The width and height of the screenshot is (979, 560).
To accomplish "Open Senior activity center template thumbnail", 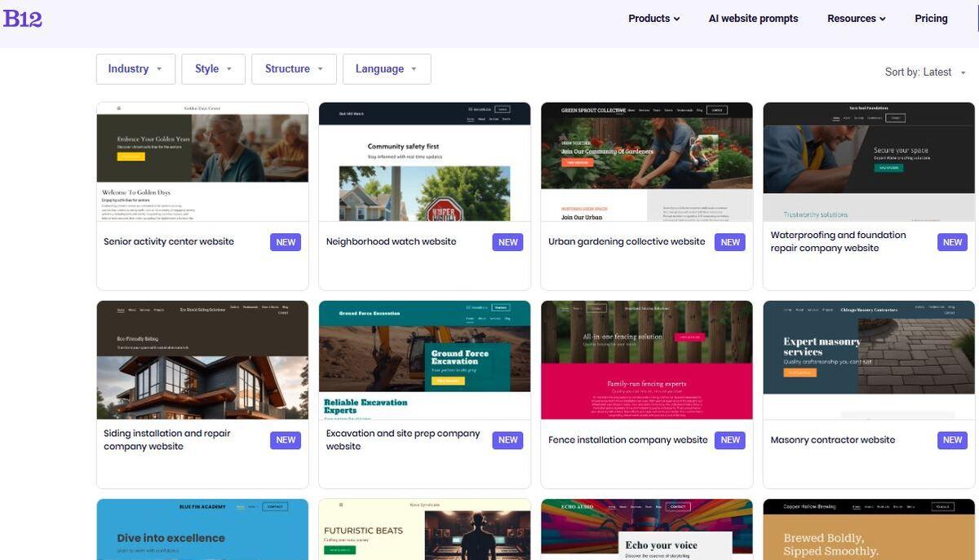I will point(202,161).
